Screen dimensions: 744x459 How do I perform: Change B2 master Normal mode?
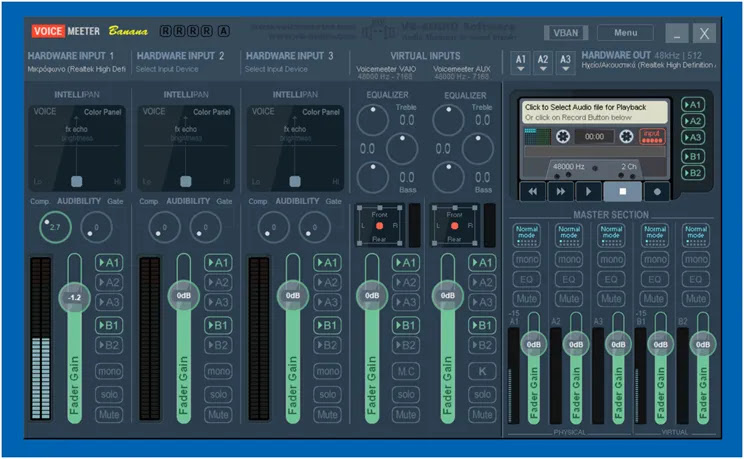pyautogui.click(x=696, y=235)
